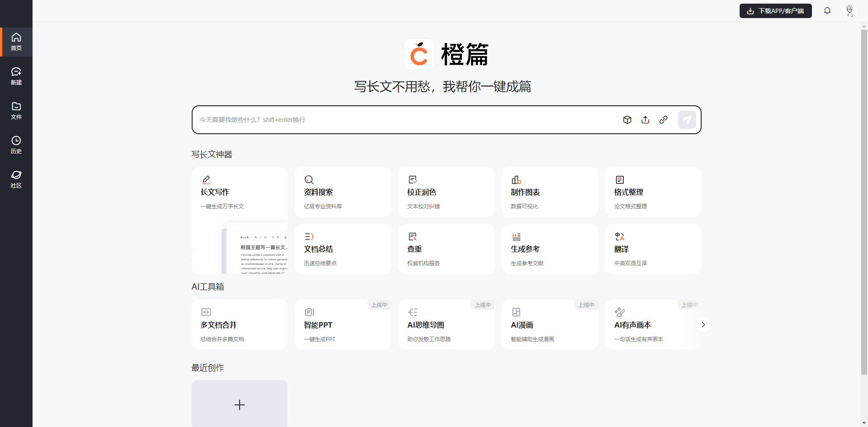Open the 文档总结 card title
868x427 pixels.
[318, 249]
